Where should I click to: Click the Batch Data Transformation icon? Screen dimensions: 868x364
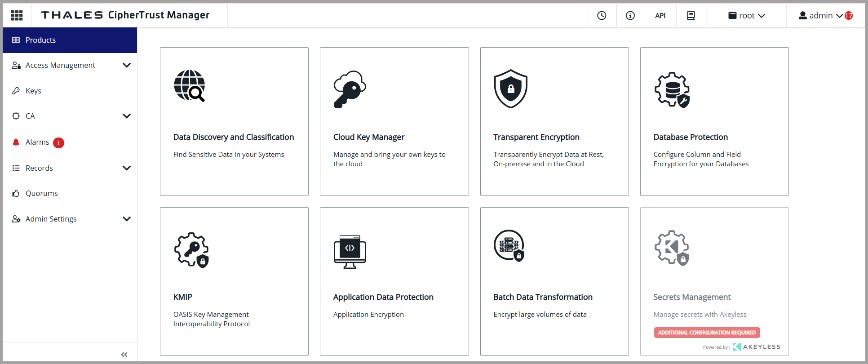tap(509, 246)
